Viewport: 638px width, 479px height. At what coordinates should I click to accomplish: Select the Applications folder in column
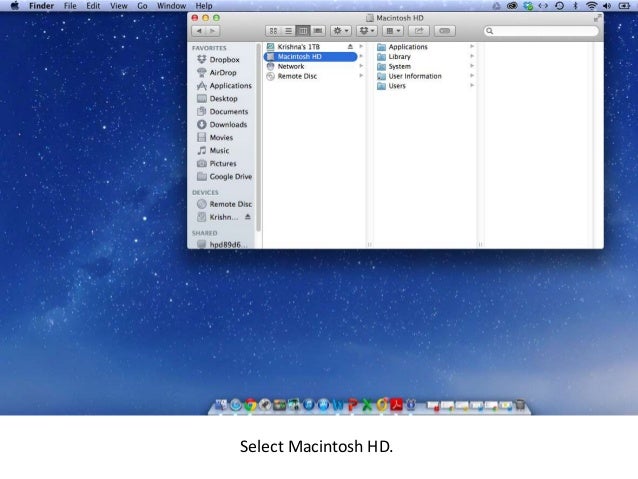[407, 47]
